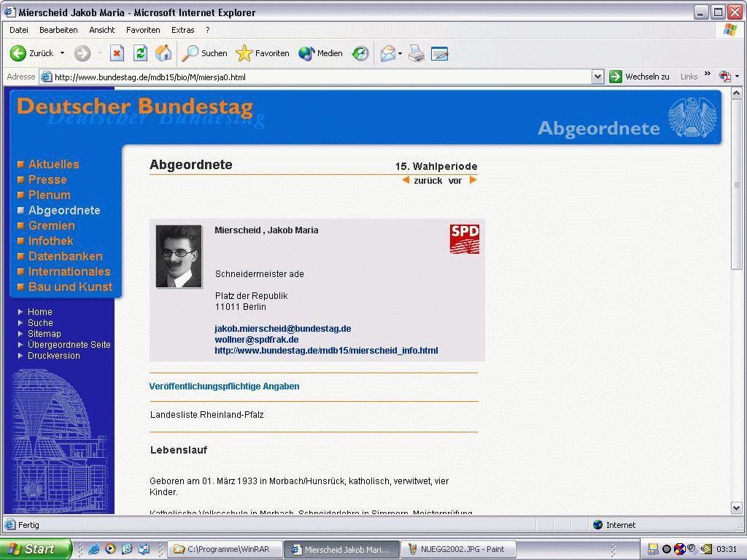Click the SPD party logo
The height and width of the screenshot is (560, 747).
[464, 239]
